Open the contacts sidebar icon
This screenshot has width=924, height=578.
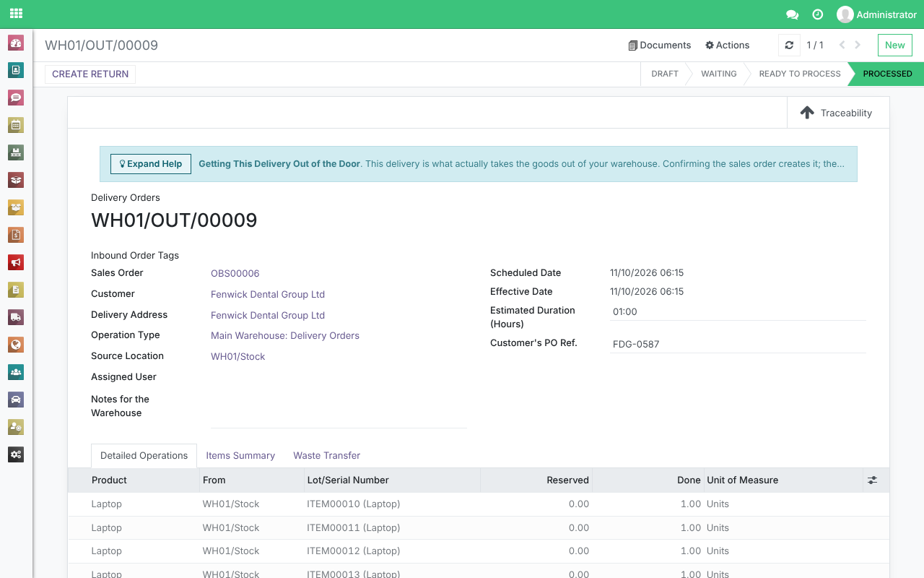pyautogui.click(x=16, y=70)
